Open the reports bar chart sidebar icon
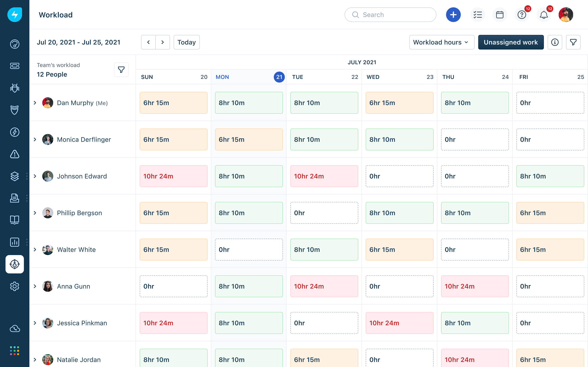The height and width of the screenshot is (367, 588). tap(14, 242)
